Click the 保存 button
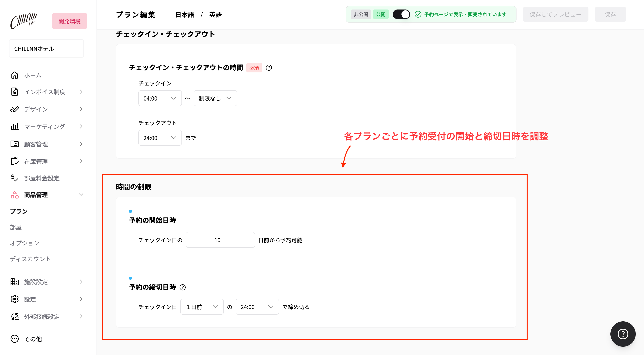This screenshot has height=355, width=644. click(610, 14)
